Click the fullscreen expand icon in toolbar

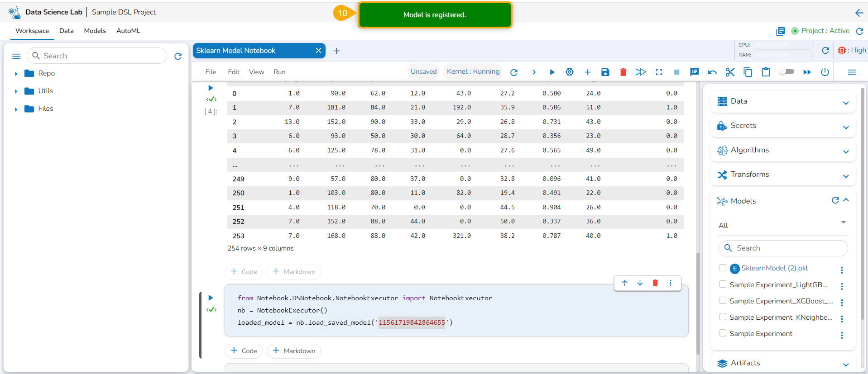pyautogui.click(x=659, y=72)
